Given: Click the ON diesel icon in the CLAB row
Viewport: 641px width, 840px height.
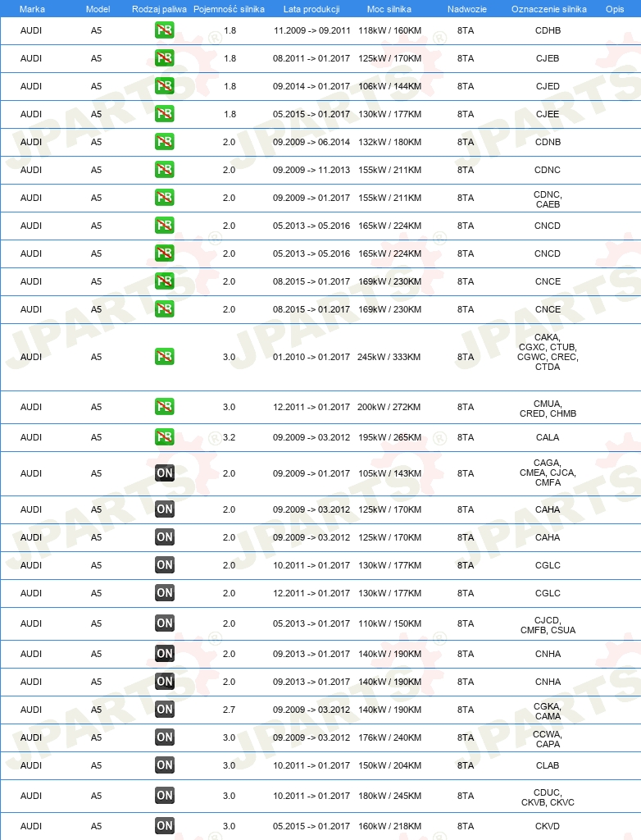Looking at the screenshot, I should pos(165,765).
